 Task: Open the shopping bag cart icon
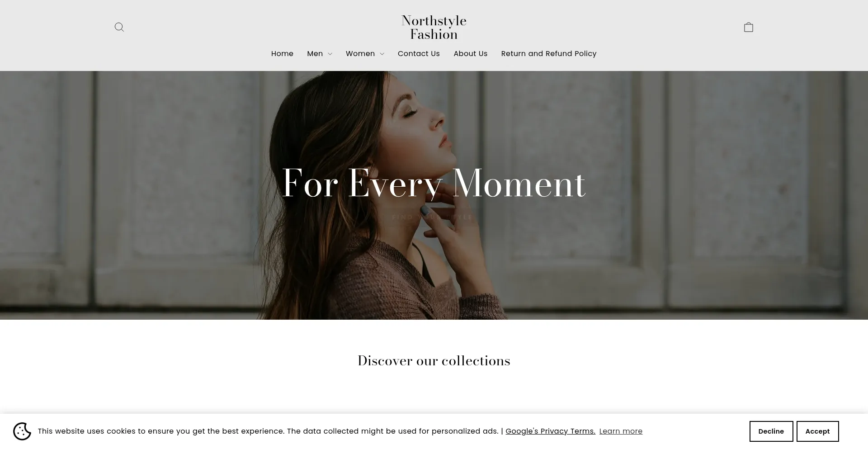coord(749,27)
